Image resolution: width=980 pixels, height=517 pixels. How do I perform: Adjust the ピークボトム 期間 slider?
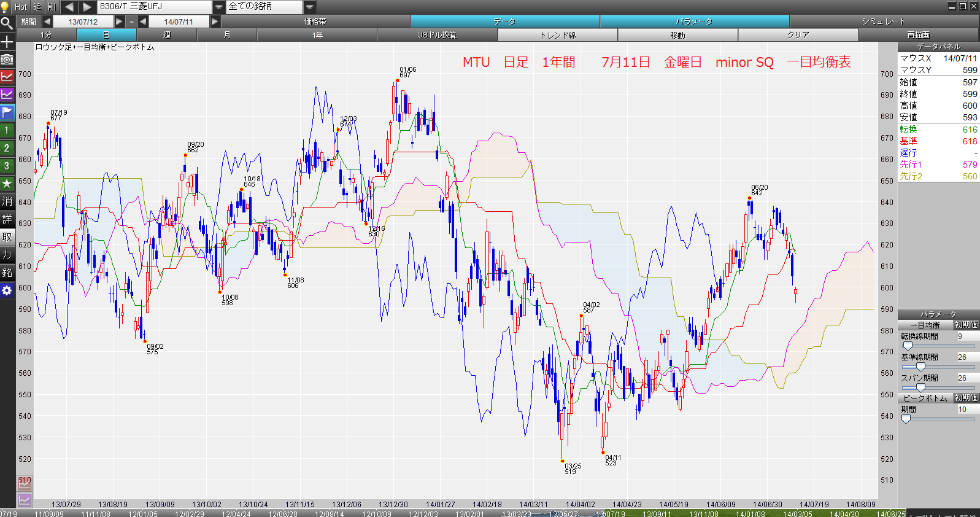[x=906, y=419]
